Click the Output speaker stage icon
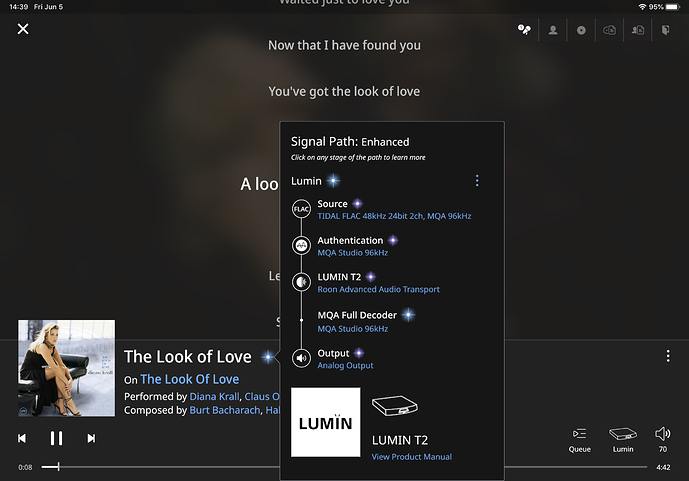 (301, 358)
